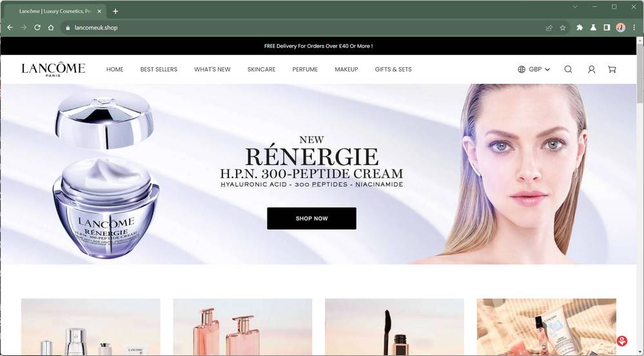The height and width of the screenshot is (356, 644).
Task: Expand the GBP currency dropdown
Action: pyautogui.click(x=540, y=69)
